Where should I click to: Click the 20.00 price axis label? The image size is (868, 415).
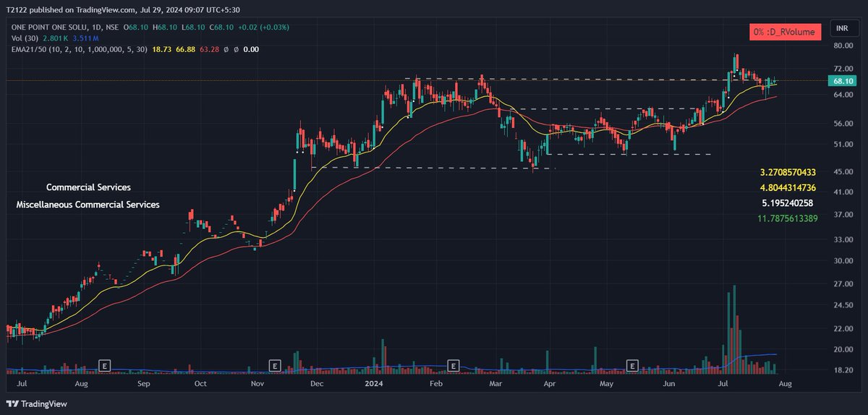tap(843, 350)
